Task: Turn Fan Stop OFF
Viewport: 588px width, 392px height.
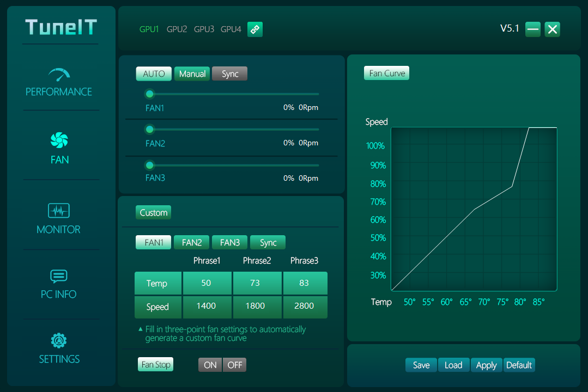Action: click(235, 365)
